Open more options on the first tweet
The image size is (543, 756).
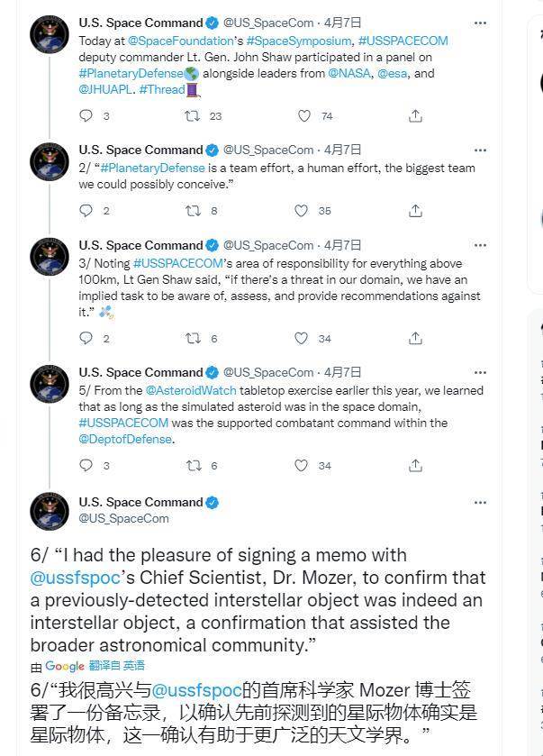pyautogui.click(x=480, y=23)
